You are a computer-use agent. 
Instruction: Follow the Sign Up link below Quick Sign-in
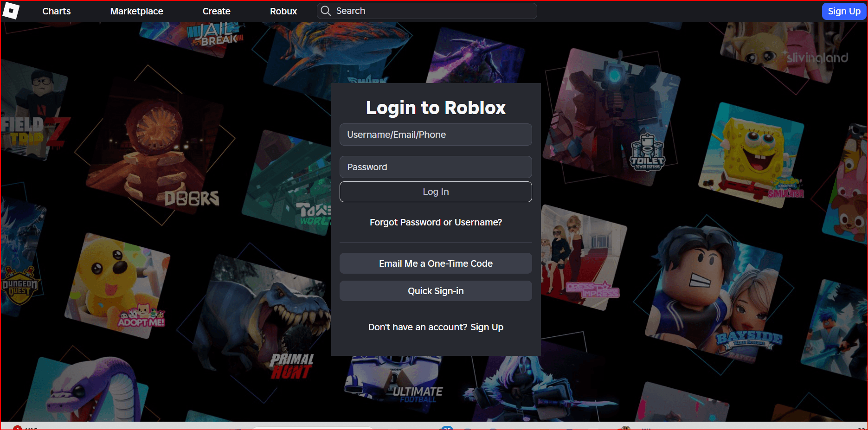(x=487, y=327)
